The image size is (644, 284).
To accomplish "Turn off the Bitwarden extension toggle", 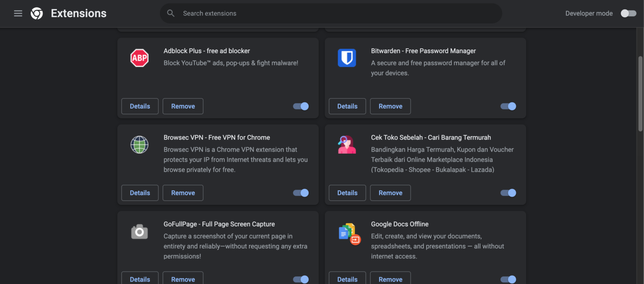I will click(x=508, y=106).
